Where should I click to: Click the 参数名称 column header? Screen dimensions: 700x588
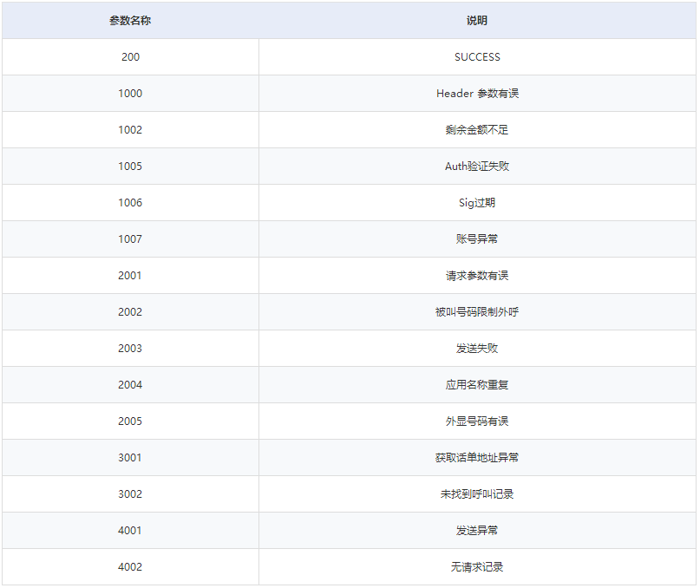pos(130,21)
